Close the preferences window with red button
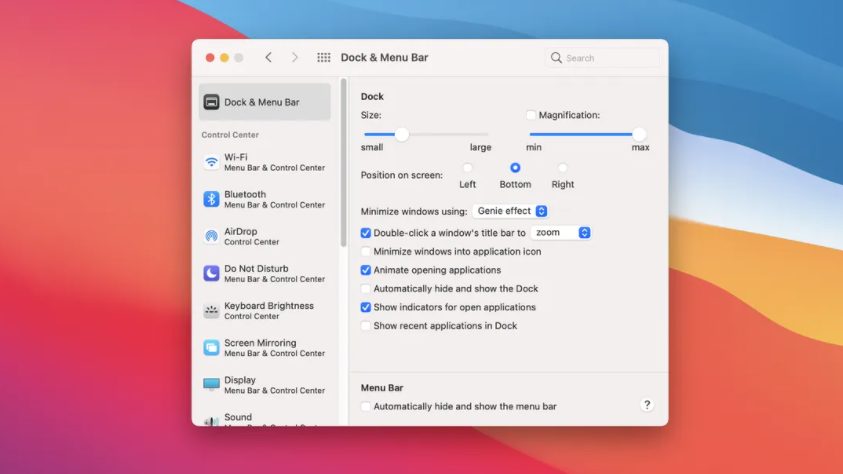Viewport: 843px width, 474px height. 210,58
